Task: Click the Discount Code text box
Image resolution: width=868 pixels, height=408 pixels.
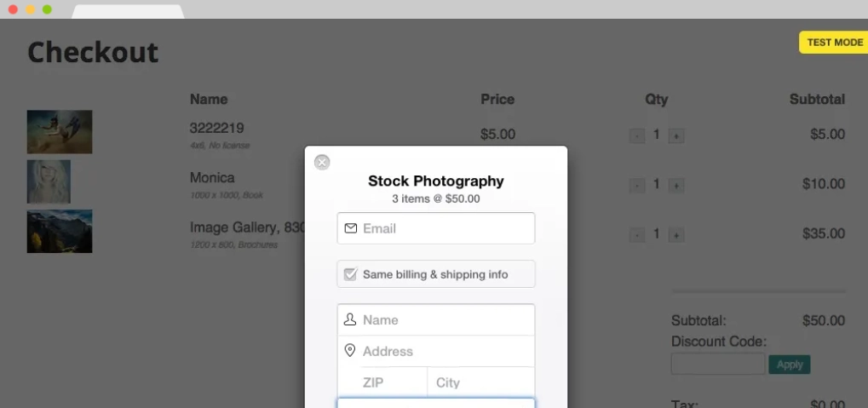Action: (x=718, y=364)
